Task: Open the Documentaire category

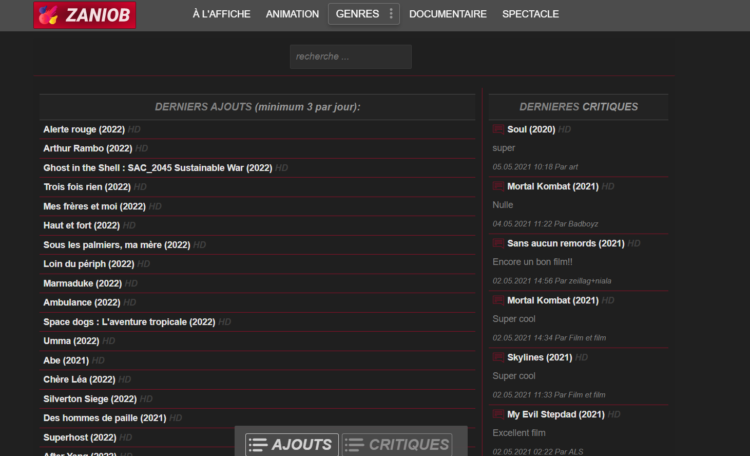Action: pyautogui.click(x=448, y=14)
